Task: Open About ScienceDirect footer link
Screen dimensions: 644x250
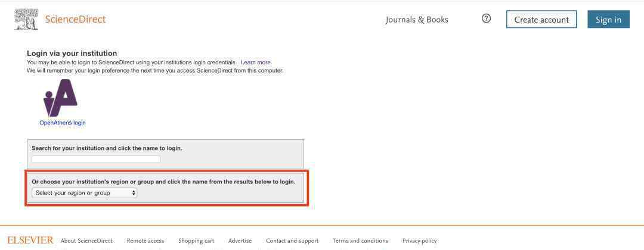Action: (x=86, y=240)
